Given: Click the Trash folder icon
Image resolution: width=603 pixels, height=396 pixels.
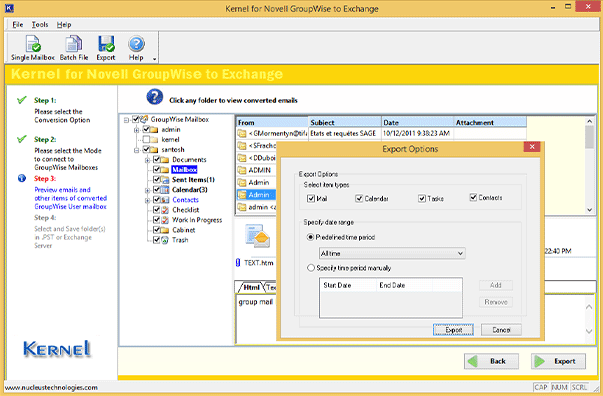Looking at the screenshot, I should pos(165,240).
